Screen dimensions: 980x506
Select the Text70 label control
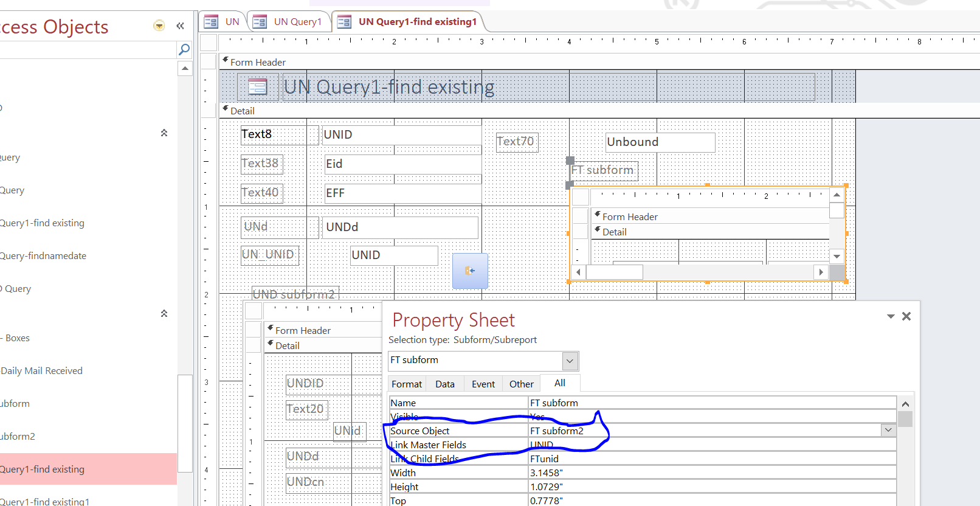[517, 142]
